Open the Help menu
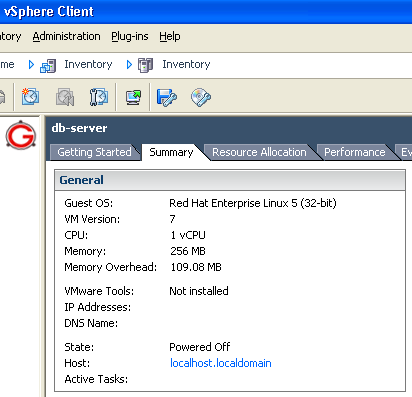The height and width of the screenshot is (397, 412). [170, 36]
